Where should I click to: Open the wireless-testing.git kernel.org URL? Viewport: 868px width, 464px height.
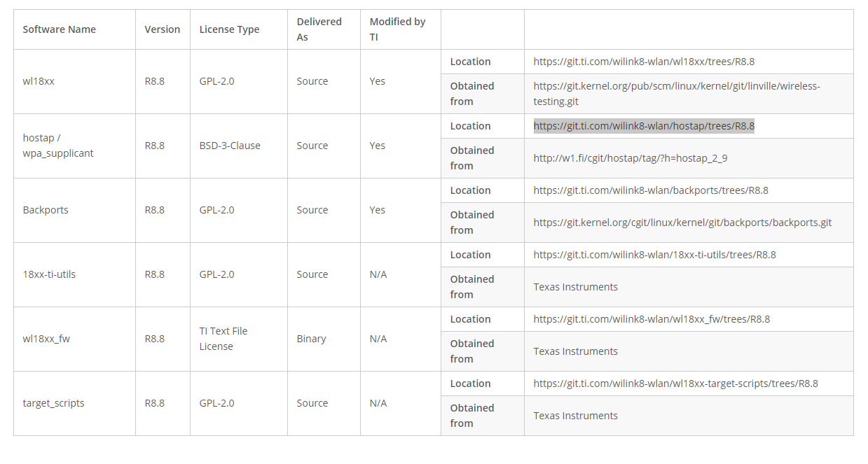coord(677,94)
